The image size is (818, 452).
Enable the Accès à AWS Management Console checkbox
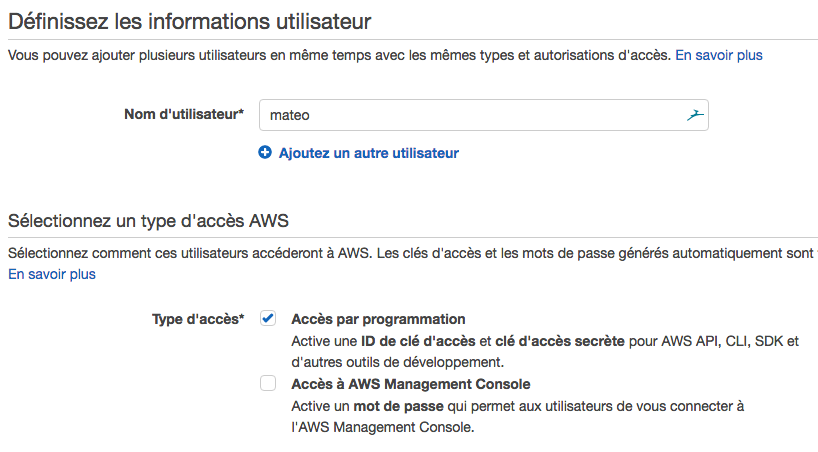[268, 383]
